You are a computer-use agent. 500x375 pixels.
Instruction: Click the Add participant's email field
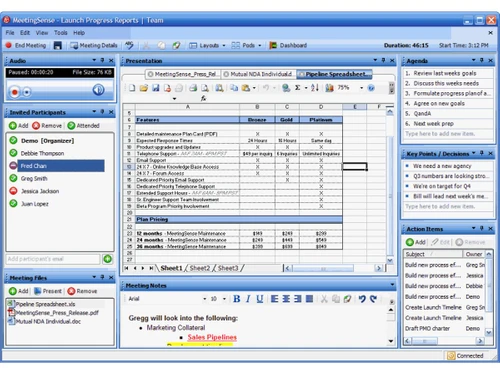click(53, 259)
